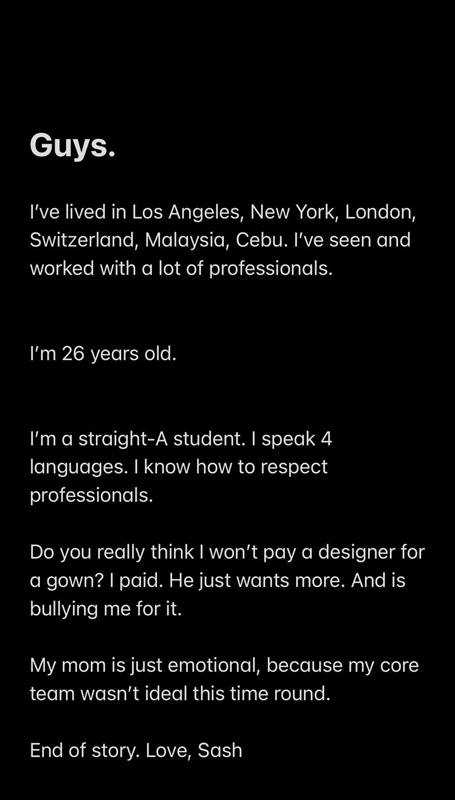Click the word "professionals." after respect
The width and height of the screenshot is (455, 800).
coord(91,496)
